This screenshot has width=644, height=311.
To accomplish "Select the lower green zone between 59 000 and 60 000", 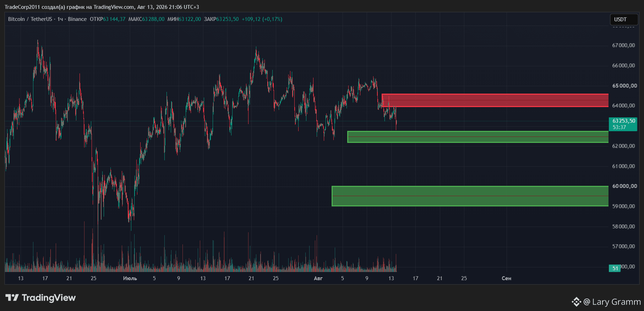I will point(470,196).
